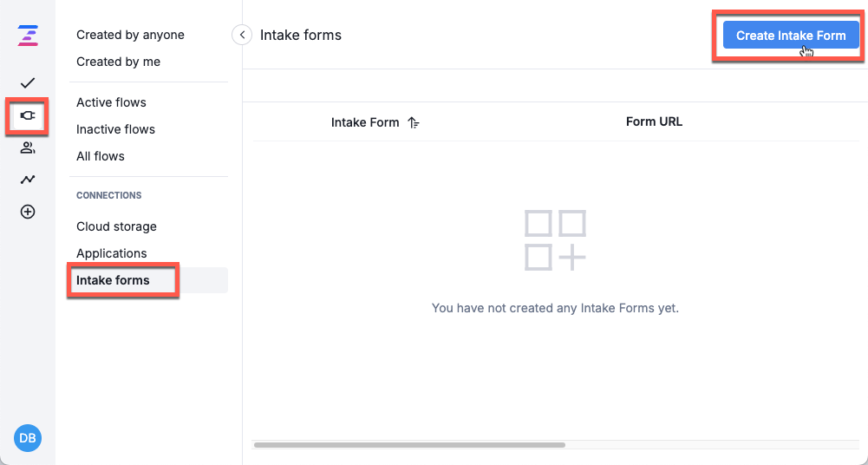The width and height of the screenshot is (868, 465).
Task: Select Inactive flows in the side panel
Action: pyautogui.click(x=115, y=129)
